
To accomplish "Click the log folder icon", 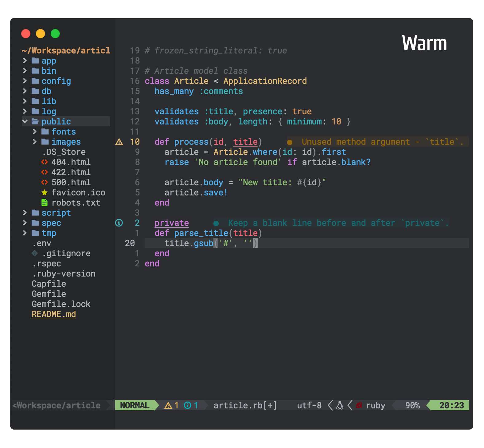I will 35,111.
